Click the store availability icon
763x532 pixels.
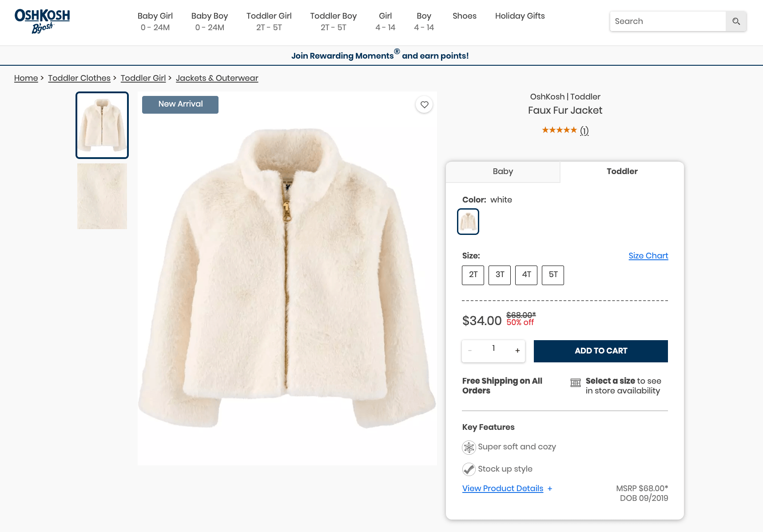coord(576,383)
